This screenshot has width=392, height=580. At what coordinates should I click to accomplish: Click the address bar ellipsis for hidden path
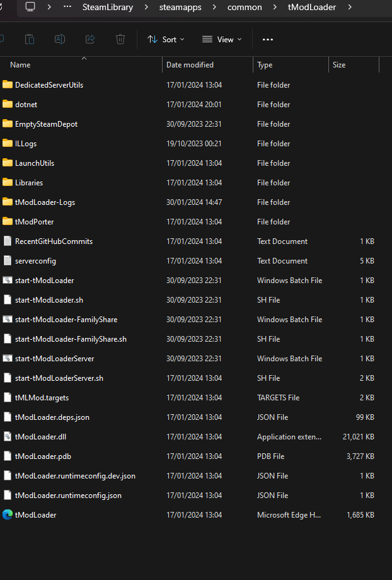(67, 7)
